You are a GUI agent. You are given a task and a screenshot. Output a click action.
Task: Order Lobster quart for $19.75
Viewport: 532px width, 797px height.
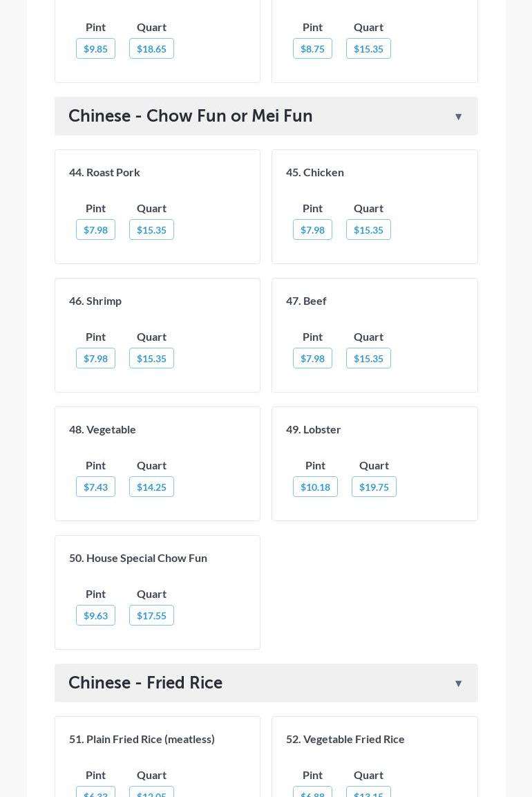point(374,487)
